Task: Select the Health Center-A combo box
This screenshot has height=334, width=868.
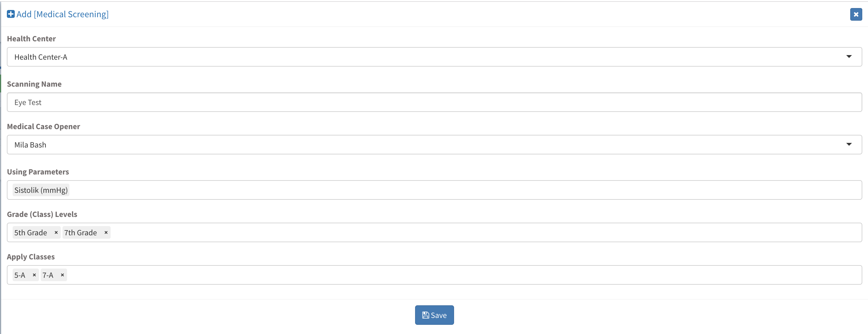Action: [x=434, y=57]
